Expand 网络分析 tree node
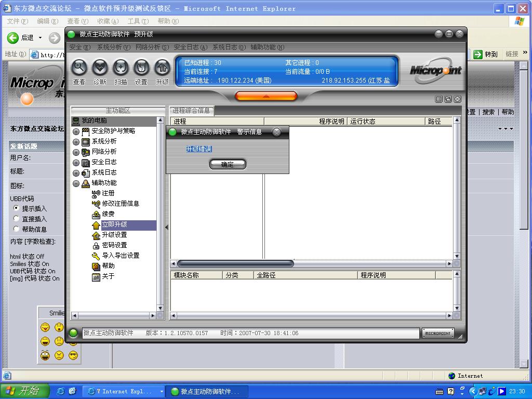The width and height of the screenshot is (532, 399). (x=76, y=152)
